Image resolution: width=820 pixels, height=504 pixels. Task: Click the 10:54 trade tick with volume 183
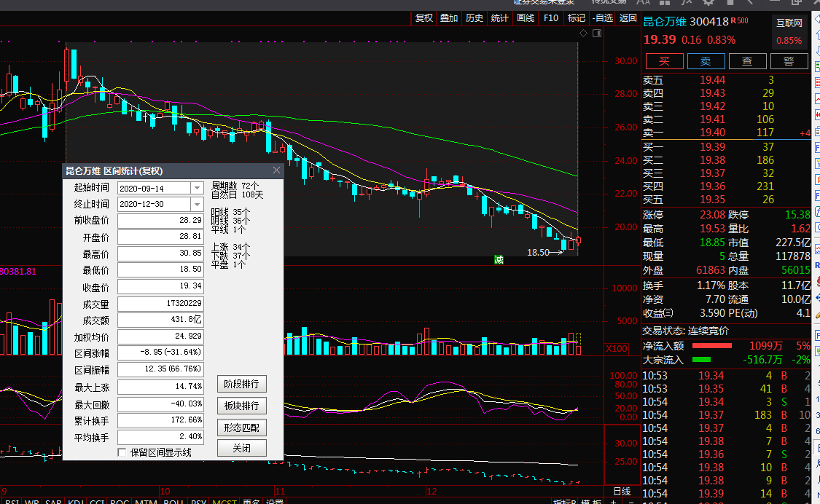(727, 415)
